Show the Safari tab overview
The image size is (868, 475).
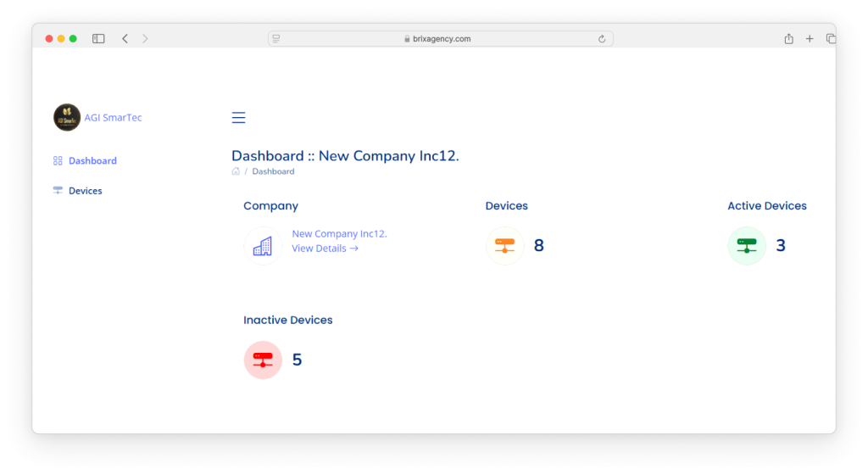(x=831, y=39)
